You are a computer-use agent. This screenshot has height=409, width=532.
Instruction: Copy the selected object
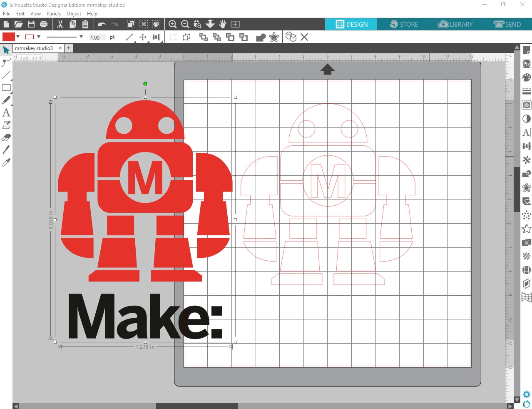tap(73, 24)
